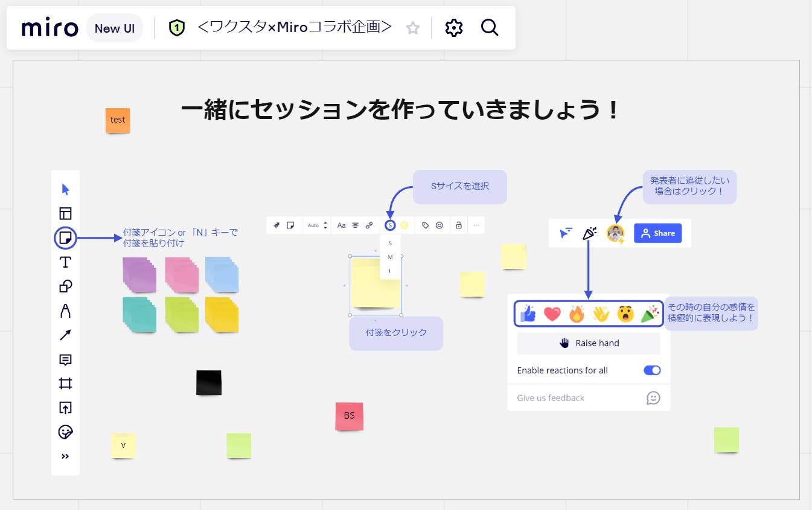Open reactions with the party popper icon
This screenshot has height=510, width=812.
pos(590,233)
